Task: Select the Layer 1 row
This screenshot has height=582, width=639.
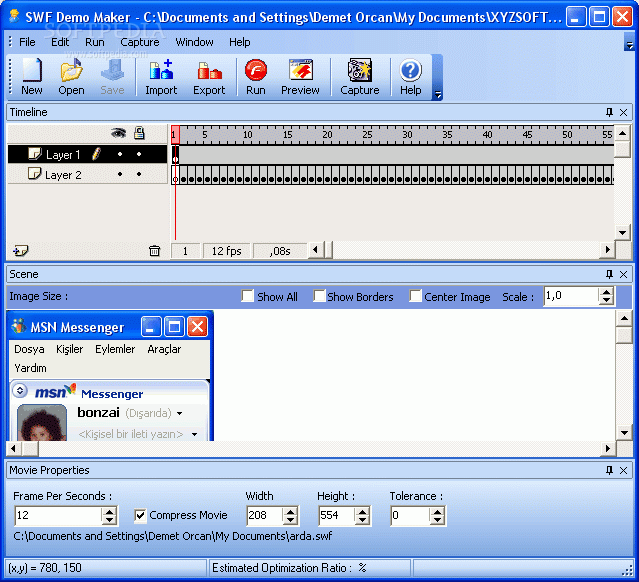Action: coord(87,154)
